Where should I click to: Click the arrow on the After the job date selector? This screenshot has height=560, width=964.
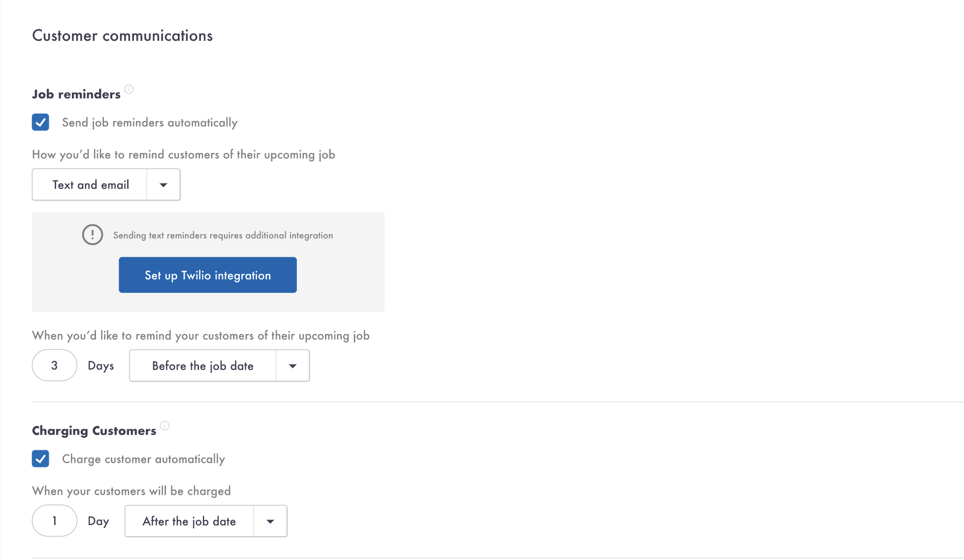(x=270, y=521)
